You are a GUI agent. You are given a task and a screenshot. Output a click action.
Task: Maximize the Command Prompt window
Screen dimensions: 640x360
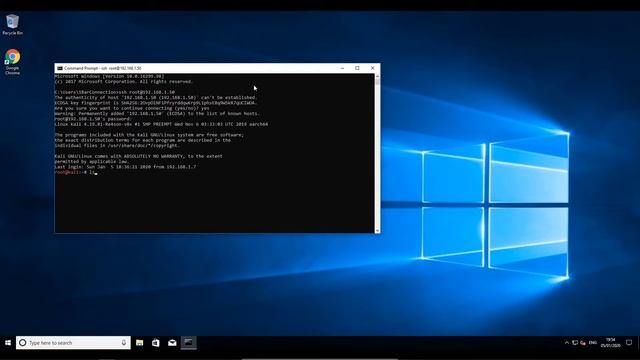[357, 68]
